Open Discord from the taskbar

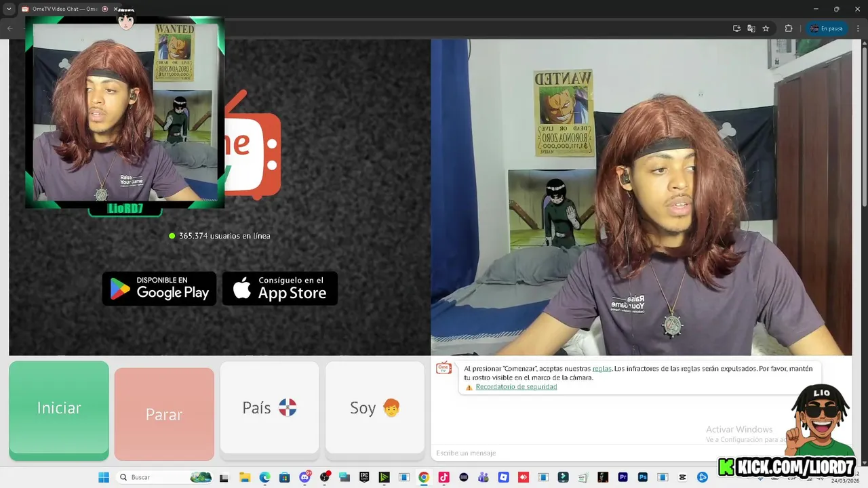click(x=304, y=477)
